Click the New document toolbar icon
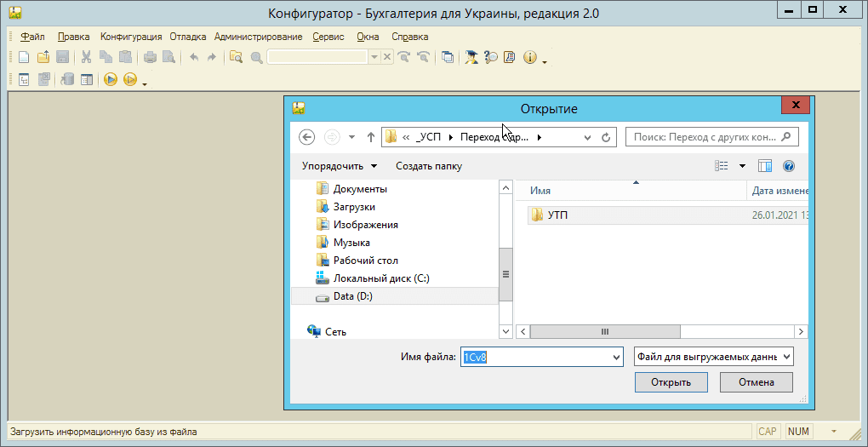This screenshot has width=868, height=447. pyautogui.click(x=24, y=57)
